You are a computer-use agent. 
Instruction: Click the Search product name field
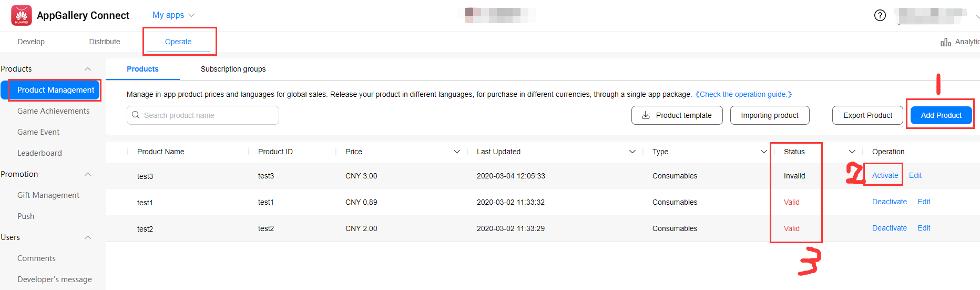point(203,115)
